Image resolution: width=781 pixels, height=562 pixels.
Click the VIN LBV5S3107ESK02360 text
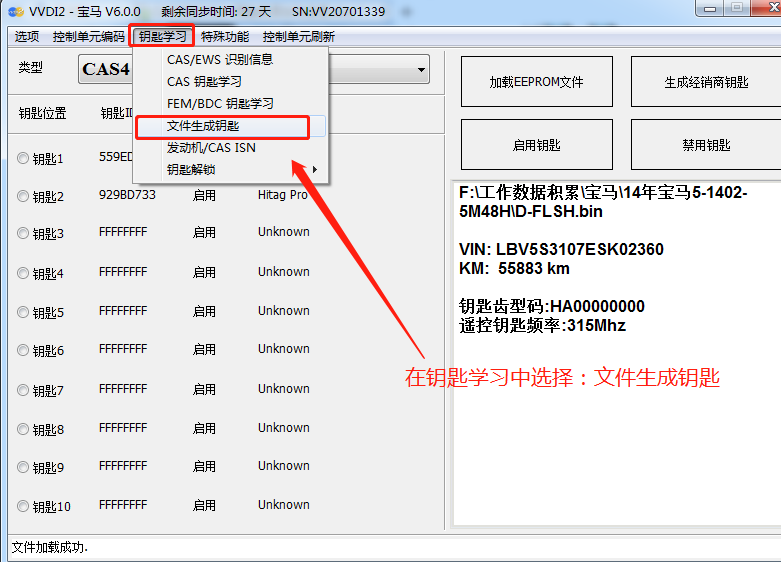[561, 249]
